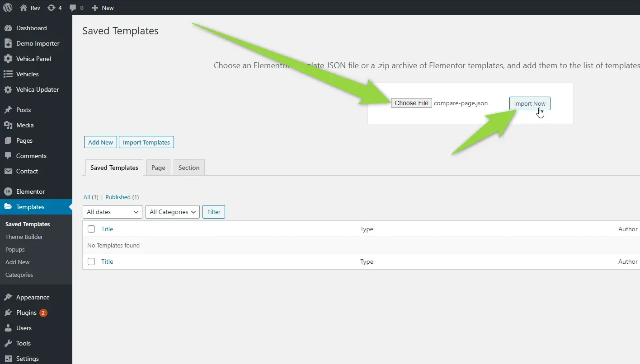Click the Vehicles list icon
Image resolution: width=640 pixels, height=364 pixels.
(x=8, y=74)
